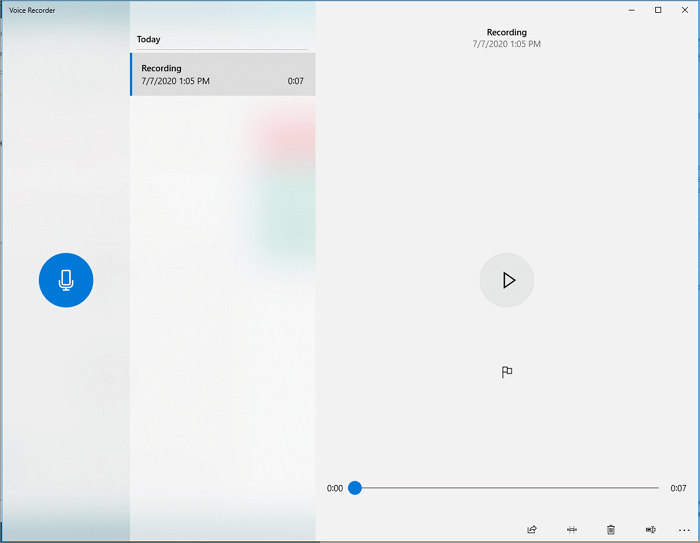Close the Voice Recorder window
Image resolution: width=700 pixels, height=543 pixels.
coord(685,10)
